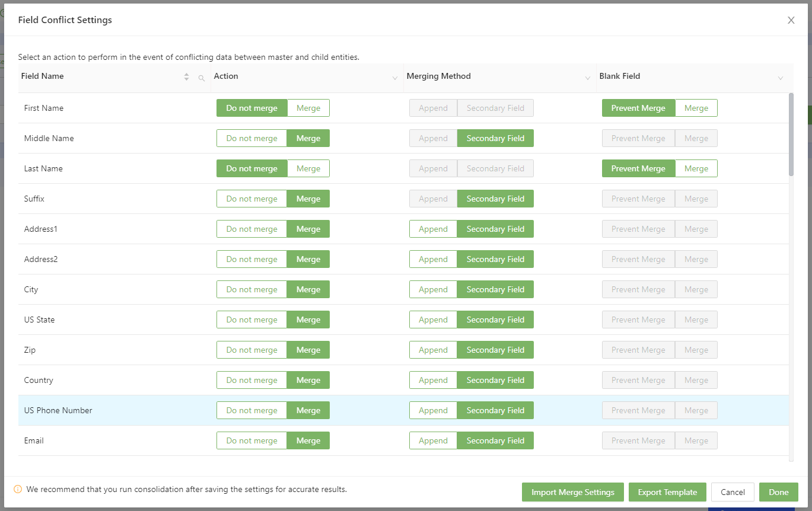This screenshot has width=812, height=511.
Task: Click Done to save settings
Action: (778, 492)
